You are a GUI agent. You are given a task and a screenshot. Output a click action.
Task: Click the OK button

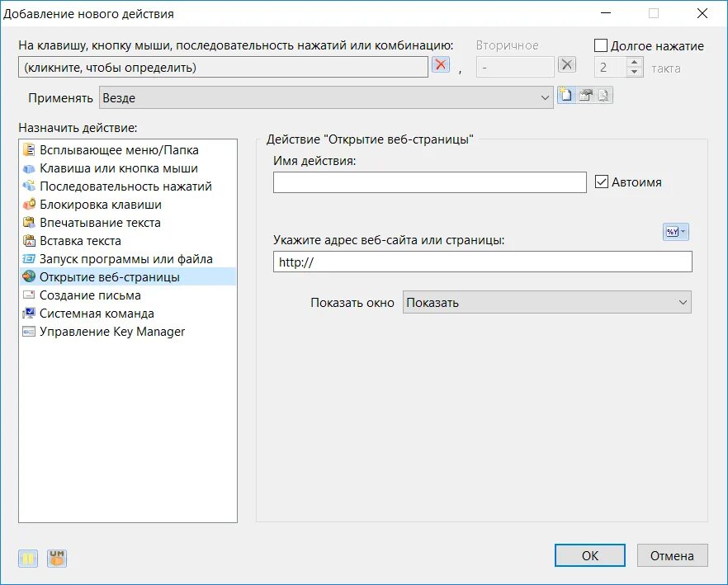tap(589, 555)
